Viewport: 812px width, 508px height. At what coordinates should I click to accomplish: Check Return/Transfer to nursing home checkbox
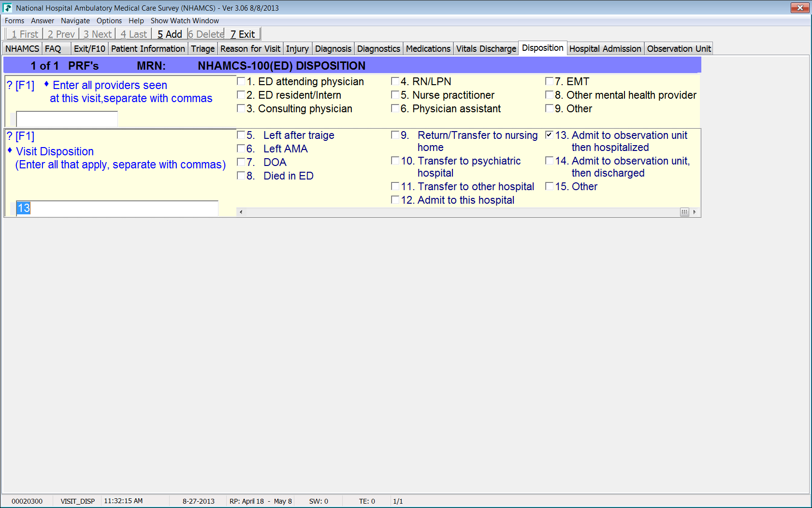[395, 135]
